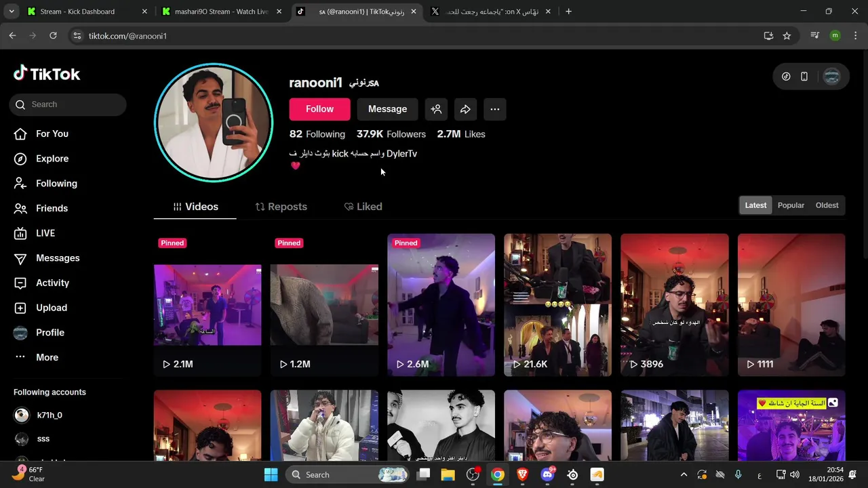The width and height of the screenshot is (868, 488).
Task: Sort videos by Latest
Action: (x=755, y=205)
